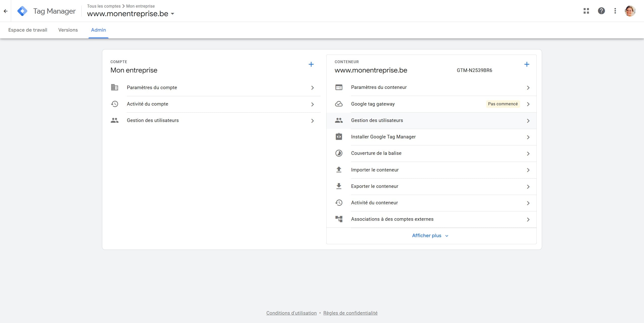Click the Importer le conteneur upload icon
Screen dimensions: 644x323
[x=339, y=170]
